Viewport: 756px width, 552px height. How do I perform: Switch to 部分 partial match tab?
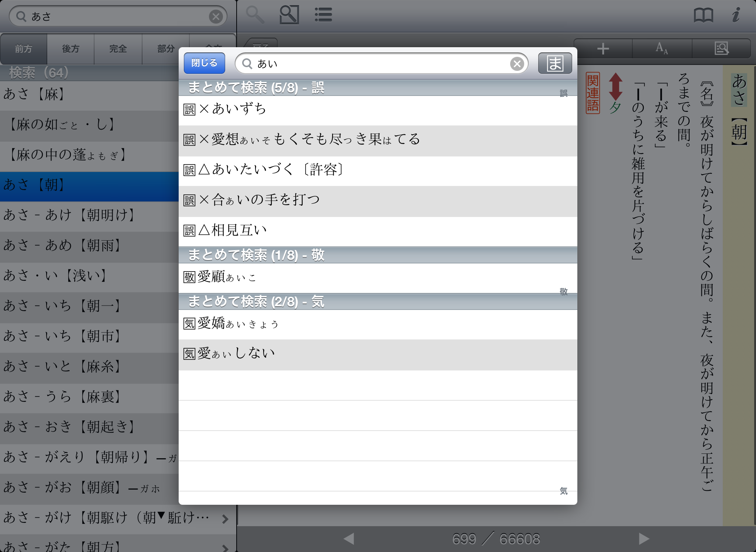point(165,49)
